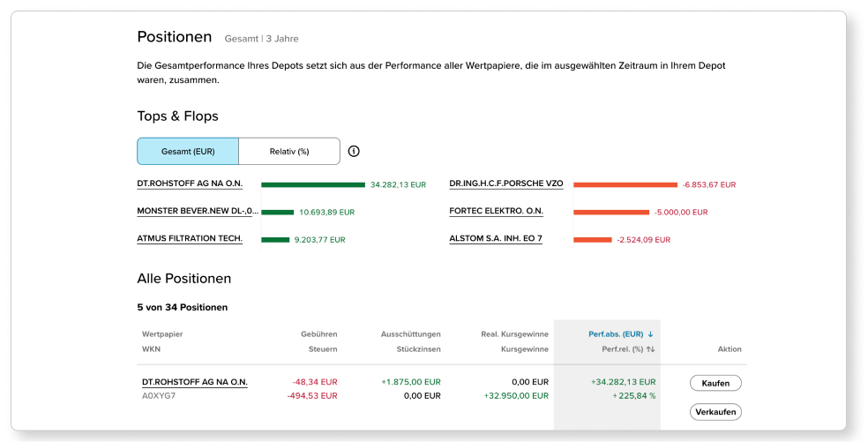Image resolution: width=868 pixels, height=442 pixels.
Task: Click the WKN column subheader
Action: click(151, 349)
